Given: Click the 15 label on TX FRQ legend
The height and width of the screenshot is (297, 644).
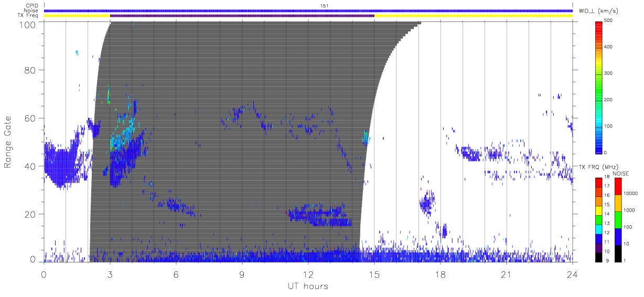Looking at the screenshot, I should click(606, 205).
